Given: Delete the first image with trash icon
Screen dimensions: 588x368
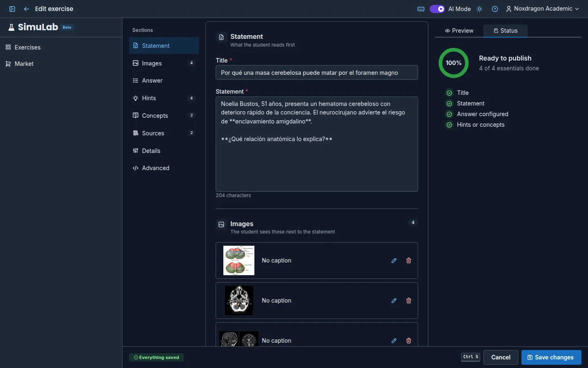Looking at the screenshot, I should 409,260.
